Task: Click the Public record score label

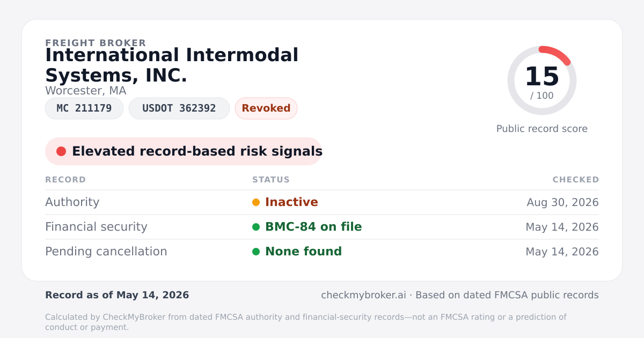Action: pos(542,129)
